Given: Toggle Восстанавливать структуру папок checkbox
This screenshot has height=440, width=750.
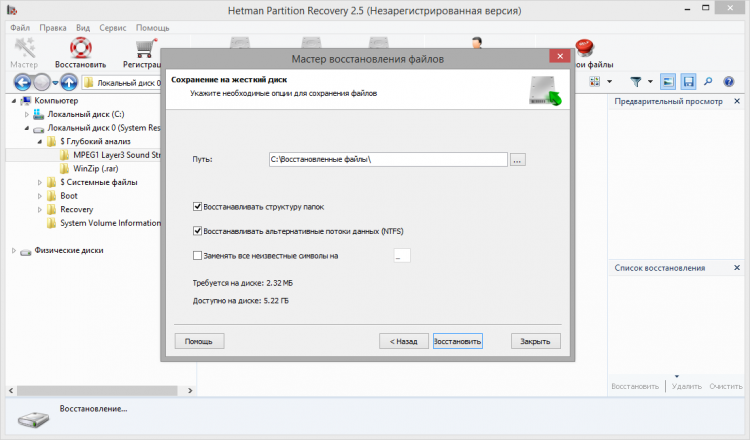Looking at the screenshot, I should pos(197,207).
